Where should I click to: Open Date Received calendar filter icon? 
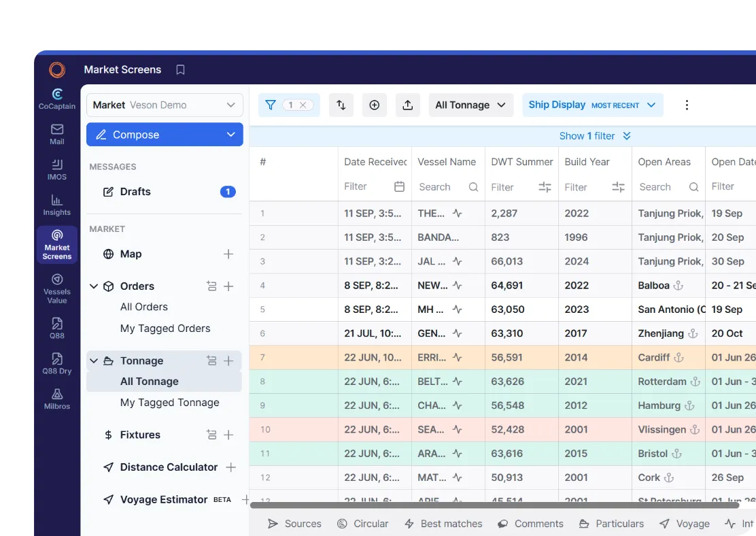(x=399, y=186)
